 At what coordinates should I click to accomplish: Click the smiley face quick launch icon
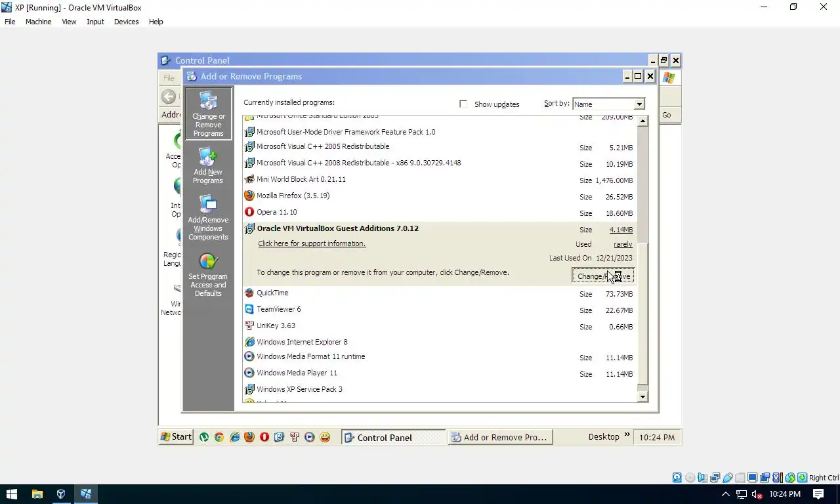(325, 437)
